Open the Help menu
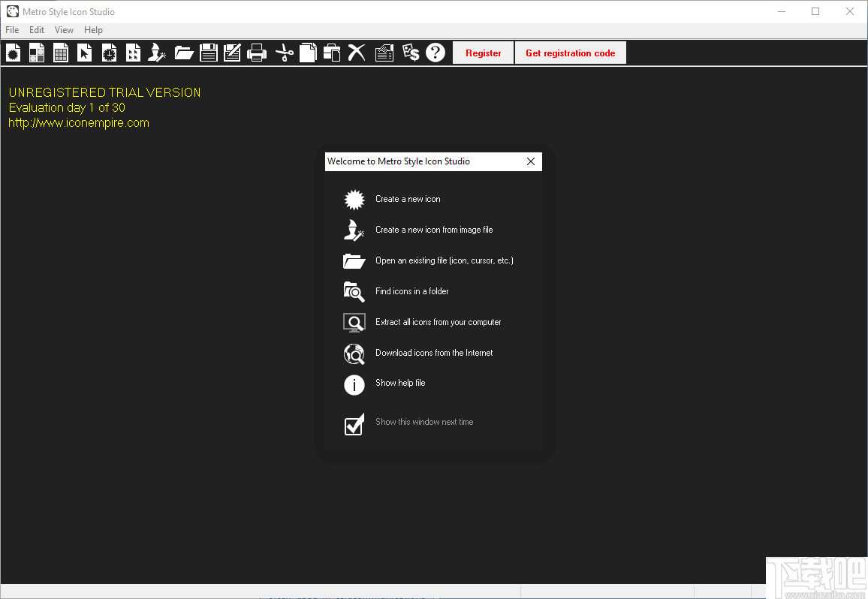 click(93, 30)
